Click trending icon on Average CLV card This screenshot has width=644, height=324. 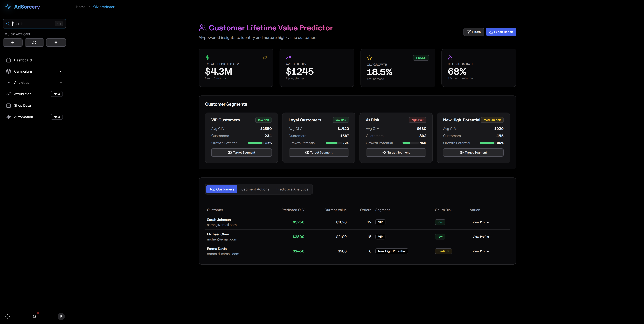point(288,58)
